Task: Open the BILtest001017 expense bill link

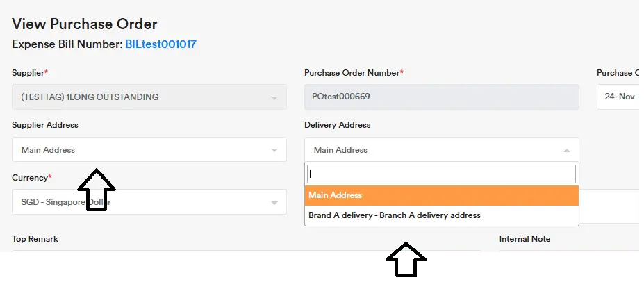Action: tap(160, 44)
